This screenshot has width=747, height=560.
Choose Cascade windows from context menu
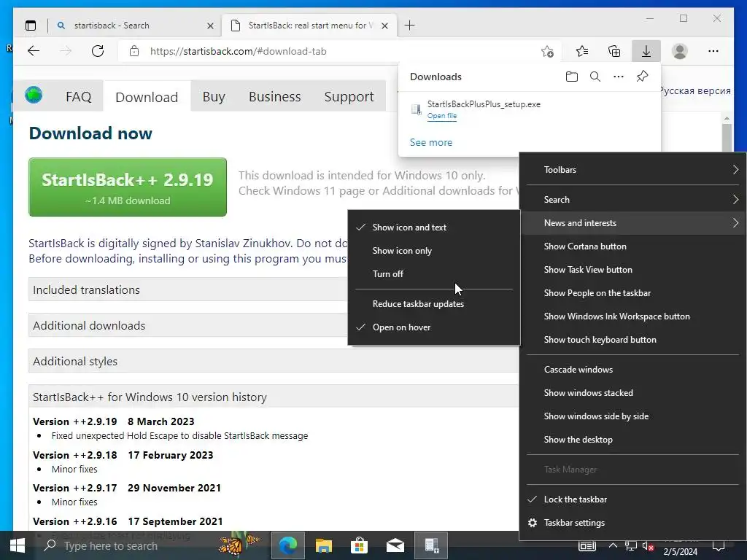[x=632, y=370]
